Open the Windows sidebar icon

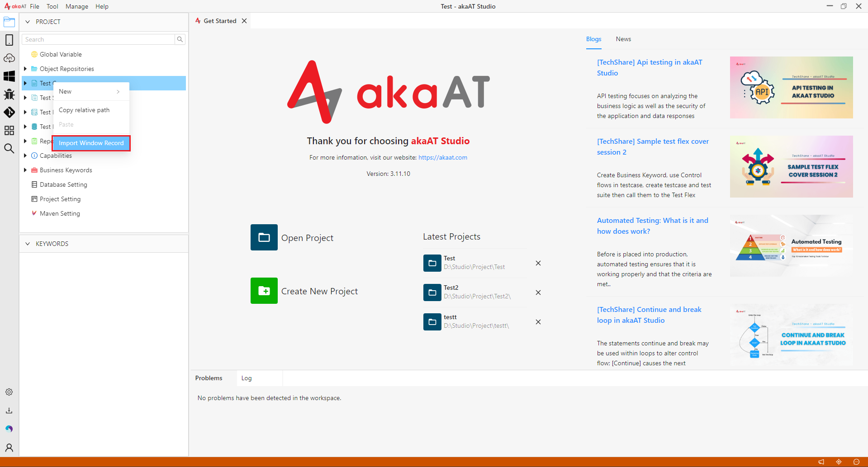click(x=9, y=76)
